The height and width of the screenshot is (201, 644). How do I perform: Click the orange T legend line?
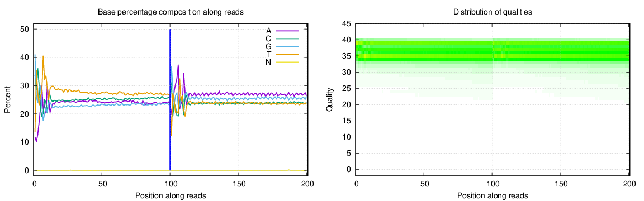(287, 54)
